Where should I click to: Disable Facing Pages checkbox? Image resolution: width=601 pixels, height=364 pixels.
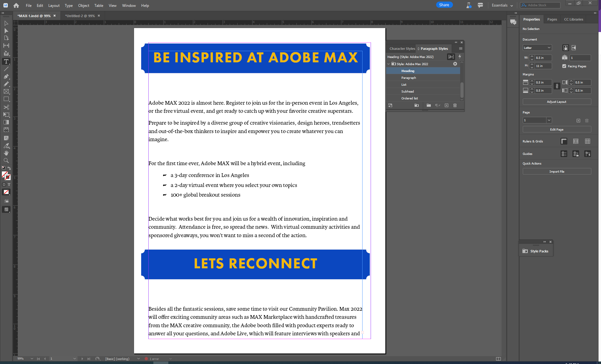click(564, 66)
